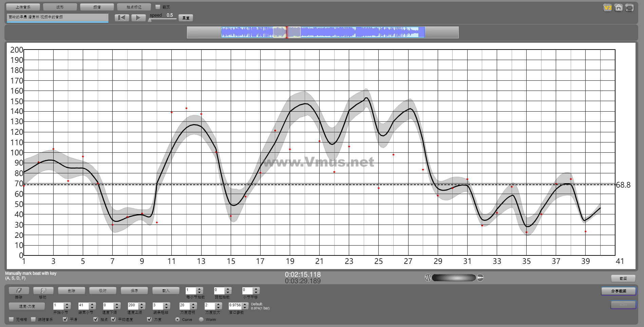
Task: Select the move (移动) tool
Action: click(43, 291)
